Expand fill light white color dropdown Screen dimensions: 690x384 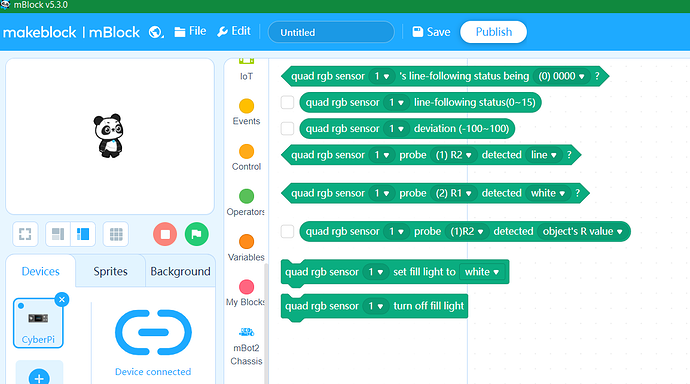coord(482,272)
